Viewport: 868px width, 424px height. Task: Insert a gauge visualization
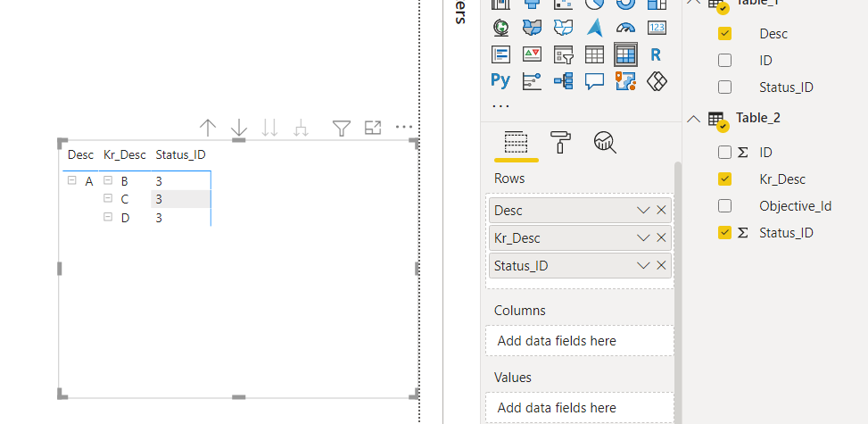[x=625, y=27]
